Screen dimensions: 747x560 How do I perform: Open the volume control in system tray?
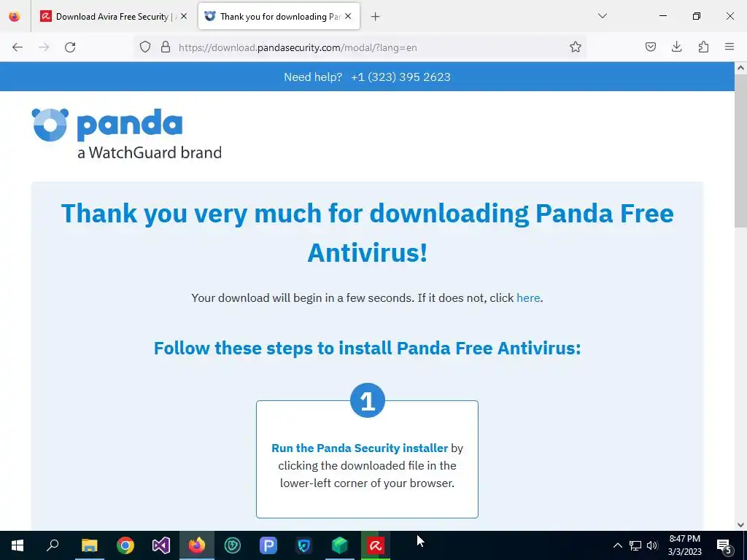coord(652,545)
